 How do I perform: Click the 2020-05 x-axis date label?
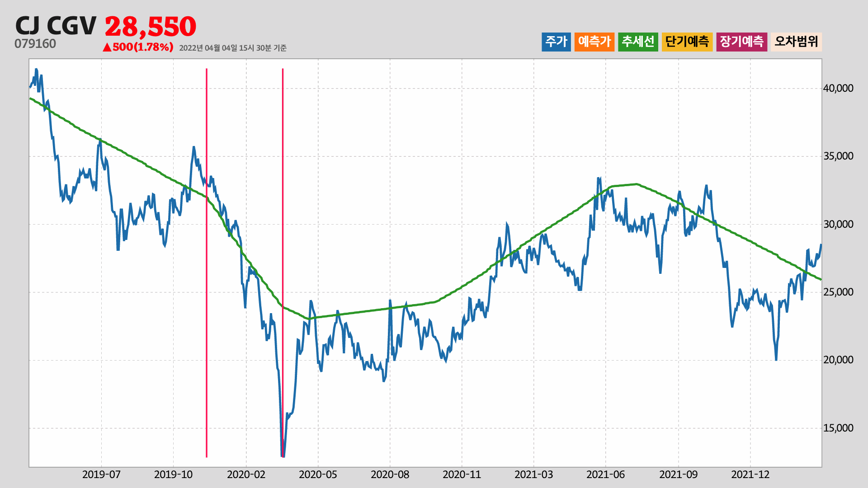[318, 475]
